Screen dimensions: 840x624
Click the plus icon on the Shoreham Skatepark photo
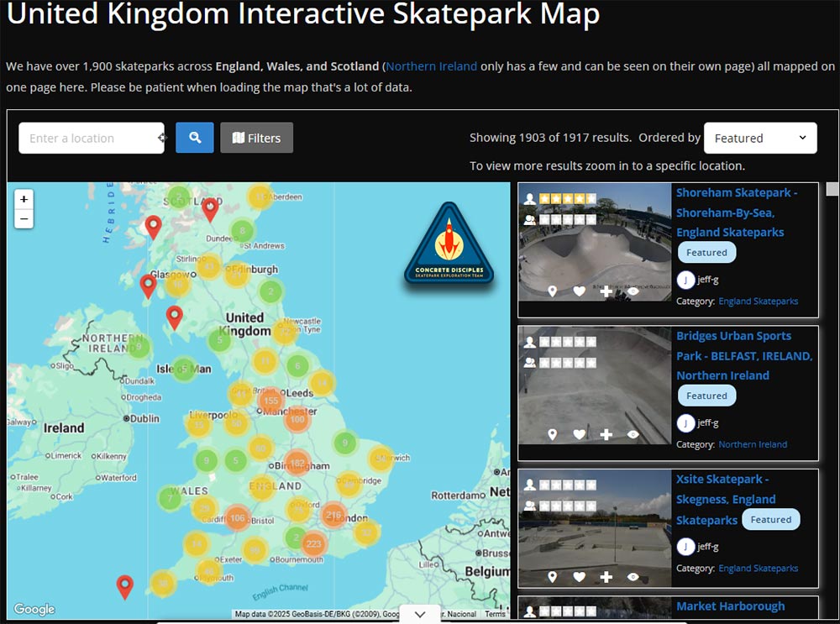point(606,291)
